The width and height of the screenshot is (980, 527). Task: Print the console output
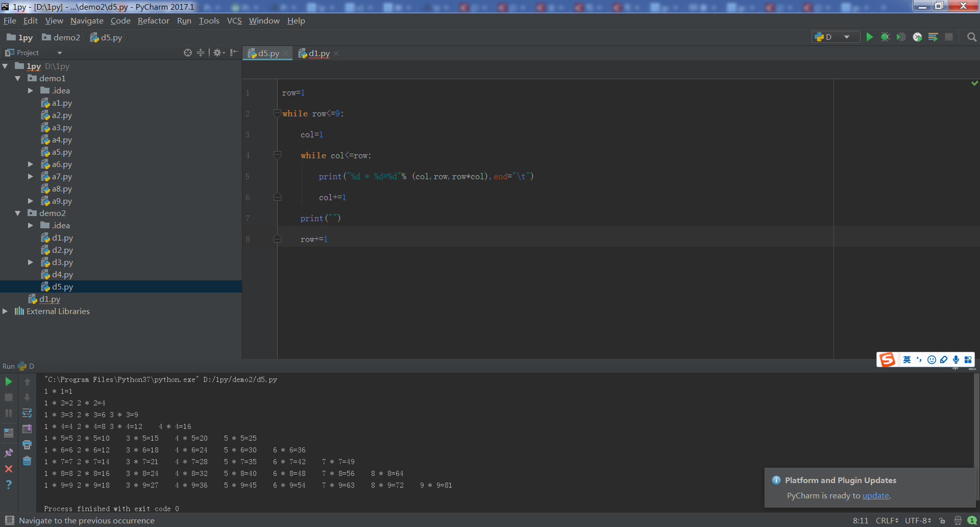[27, 445]
